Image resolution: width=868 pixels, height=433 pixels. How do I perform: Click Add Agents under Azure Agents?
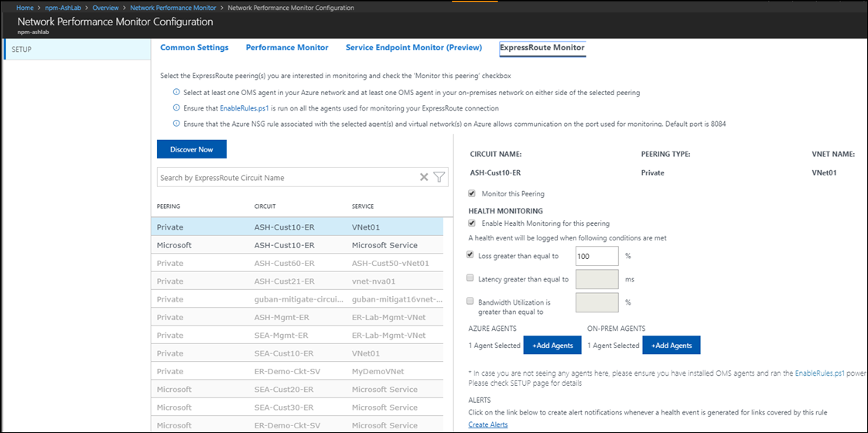(552, 345)
